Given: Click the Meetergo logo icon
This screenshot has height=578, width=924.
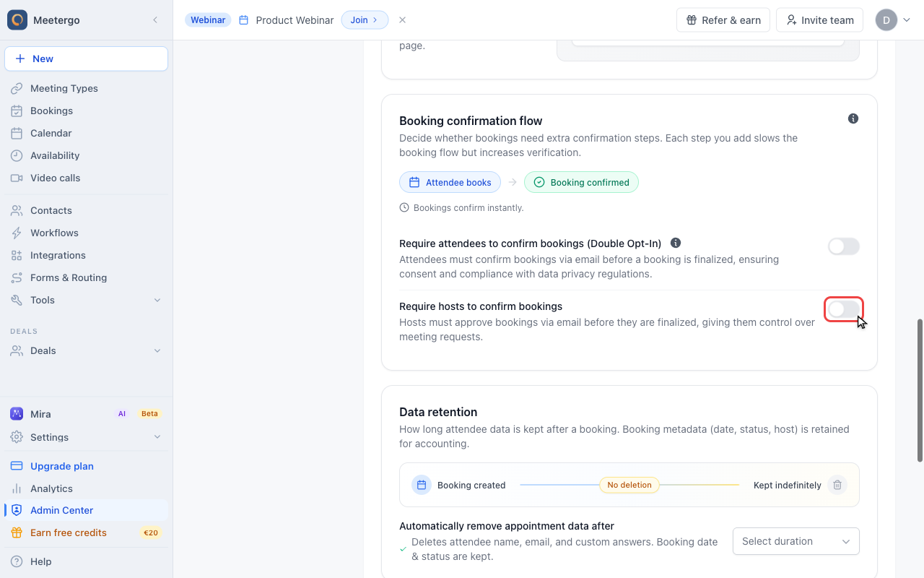Looking at the screenshot, I should coord(17,20).
